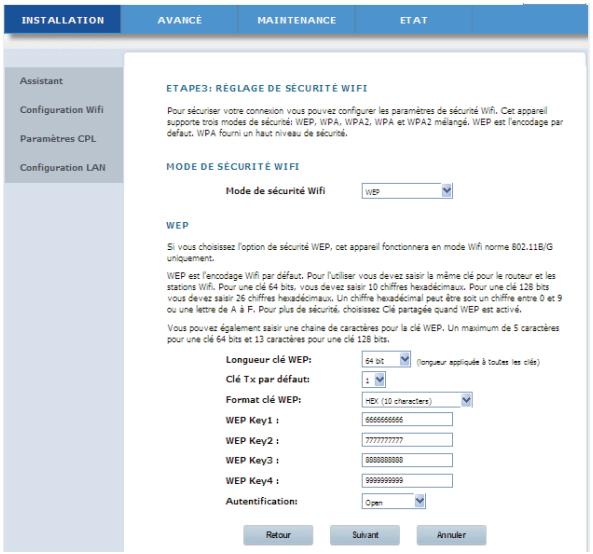Click the MODE DE SÉCURITÉ WIFI section heading
Viewport: 593px width, 554px height.
[233, 167]
